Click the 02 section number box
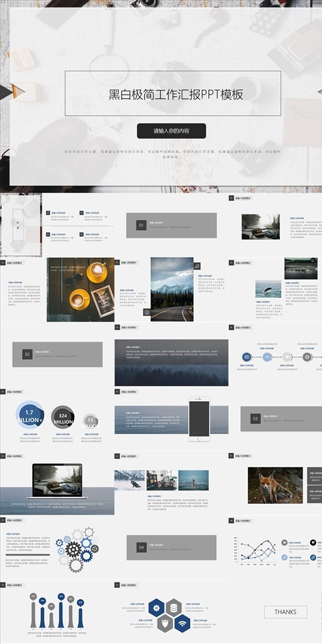This screenshot has height=644, width=322. (27, 354)
